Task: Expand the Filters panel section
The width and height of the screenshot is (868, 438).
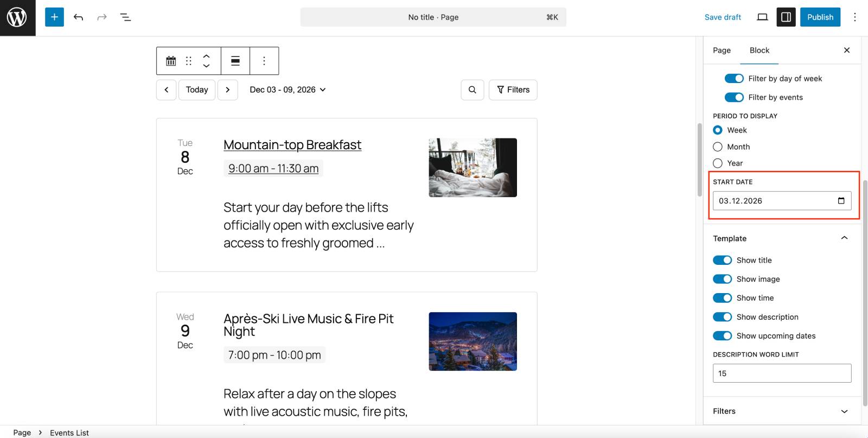Action: tap(844, 411)
